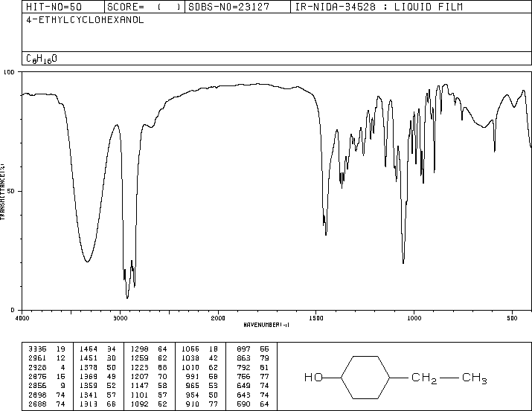Click the "2961" peak table entry
The height and width of the screenshot is (411, 532).
[x=37, y=358]
